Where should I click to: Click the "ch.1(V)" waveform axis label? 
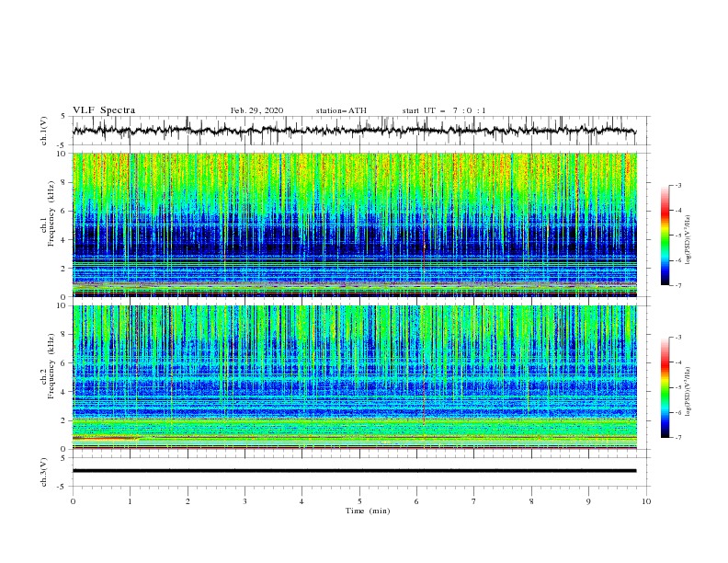click(x=44, y=130)
